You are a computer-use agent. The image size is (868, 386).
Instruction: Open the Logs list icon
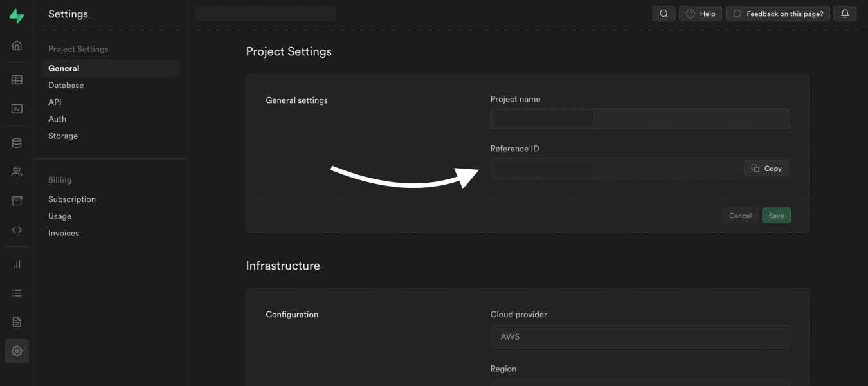tap(17, 293)
